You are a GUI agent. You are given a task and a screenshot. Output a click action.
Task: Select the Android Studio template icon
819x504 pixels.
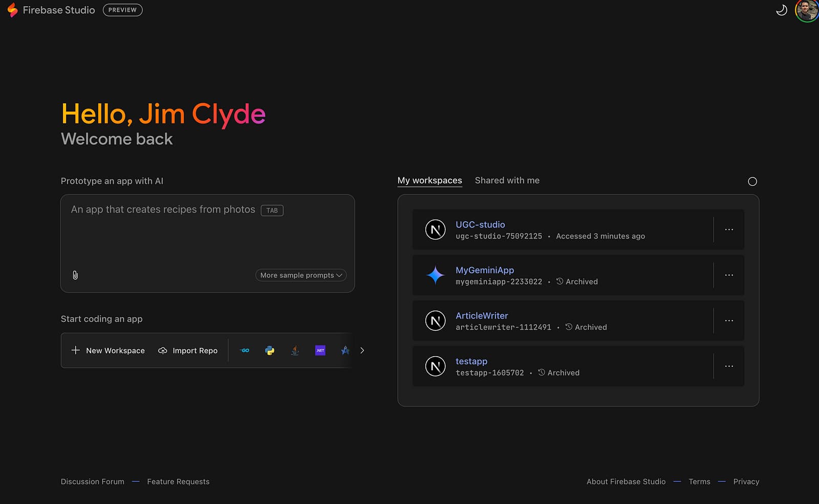tap(345, 350)
